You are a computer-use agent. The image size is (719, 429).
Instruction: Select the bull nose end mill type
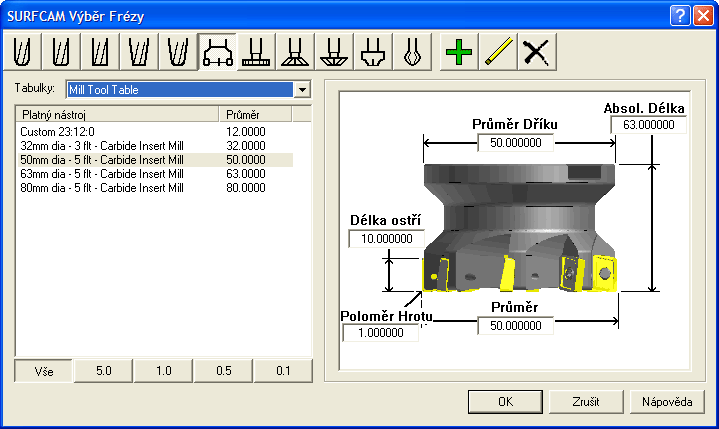click(61, 52)
